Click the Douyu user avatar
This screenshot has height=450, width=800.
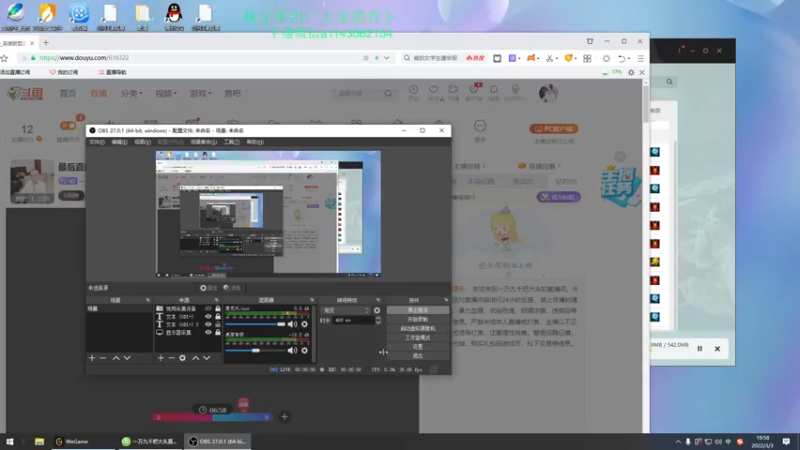pyautogui.click(x=548, y=93)
